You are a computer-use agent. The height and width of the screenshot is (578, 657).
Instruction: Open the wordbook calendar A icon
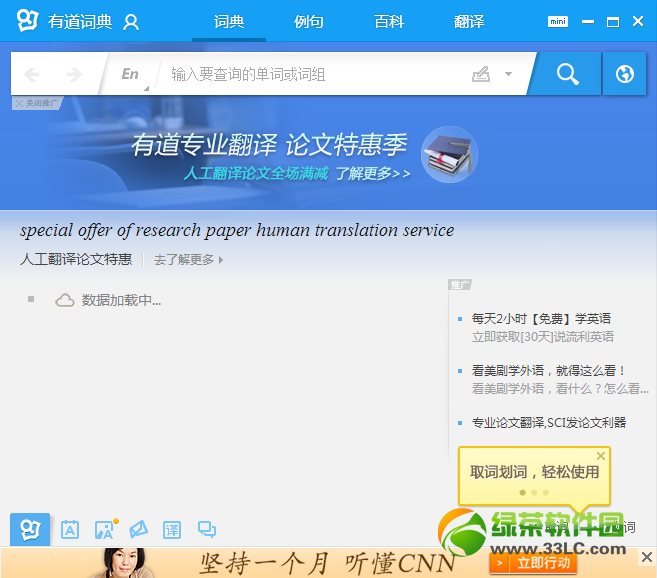(x=70, y=530)
